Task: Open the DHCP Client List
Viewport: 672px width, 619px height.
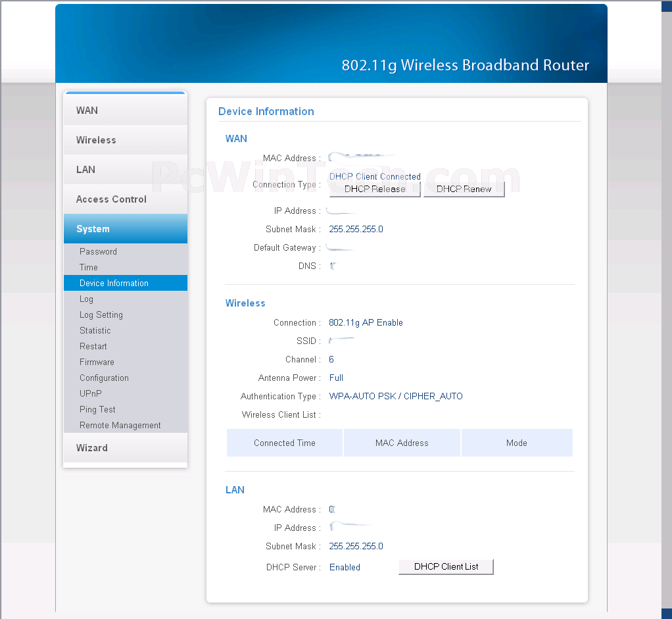Action: click(446, 566)
